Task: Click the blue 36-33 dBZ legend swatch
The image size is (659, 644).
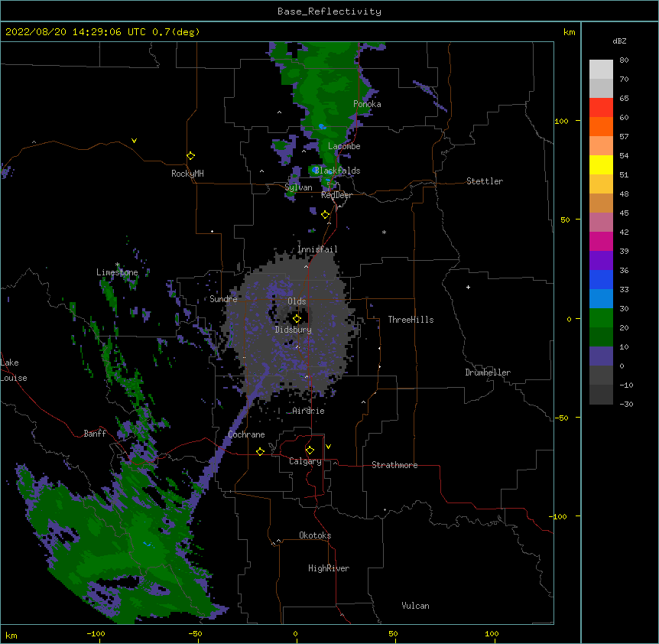Action: coord(601,279)
